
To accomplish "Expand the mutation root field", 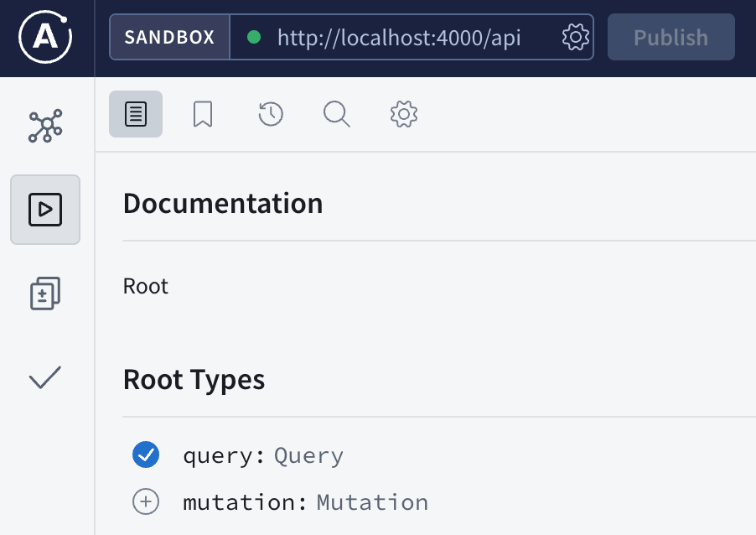I will click(241, 502).
